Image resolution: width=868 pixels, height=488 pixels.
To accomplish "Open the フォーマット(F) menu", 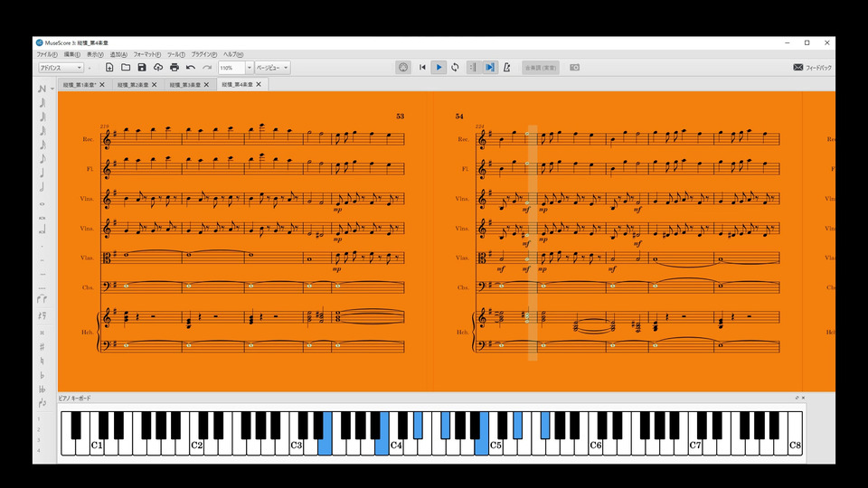I will tap(147, 54).
